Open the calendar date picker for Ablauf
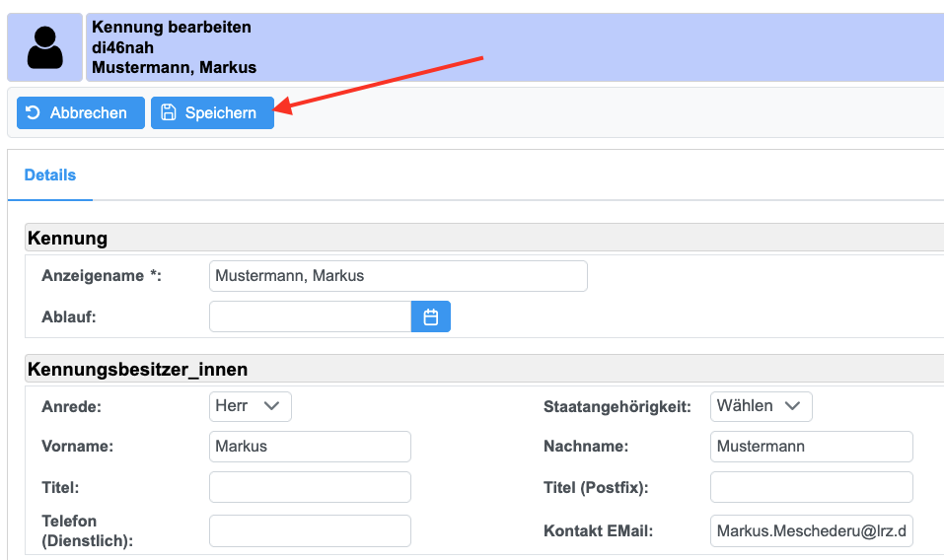 [430, 316]
